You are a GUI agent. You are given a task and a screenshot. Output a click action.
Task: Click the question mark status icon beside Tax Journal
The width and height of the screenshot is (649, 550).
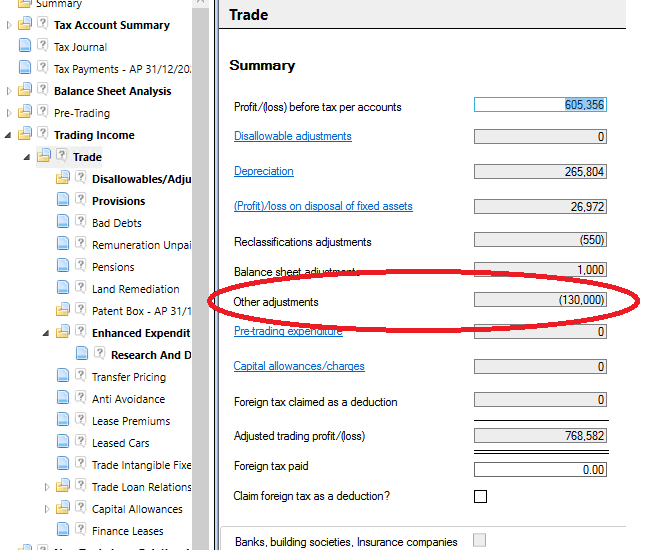click(43, 45)
